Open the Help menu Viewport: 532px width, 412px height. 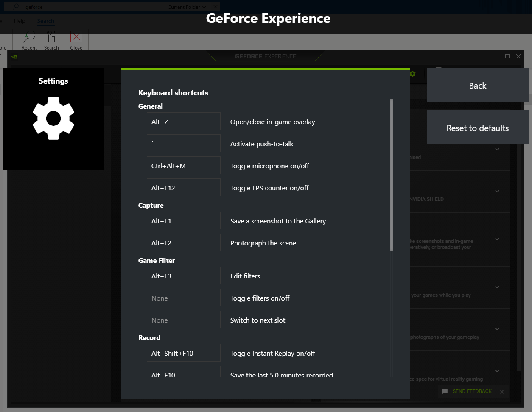coord(20,21)
